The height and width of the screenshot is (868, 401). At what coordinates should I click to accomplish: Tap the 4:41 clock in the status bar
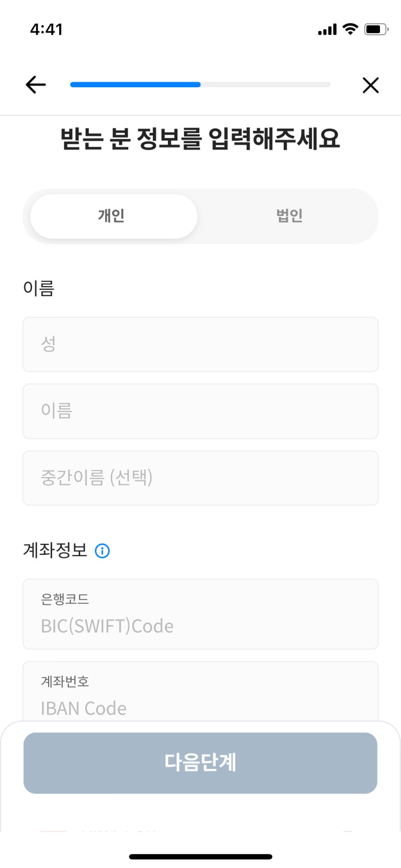(46, 30)
